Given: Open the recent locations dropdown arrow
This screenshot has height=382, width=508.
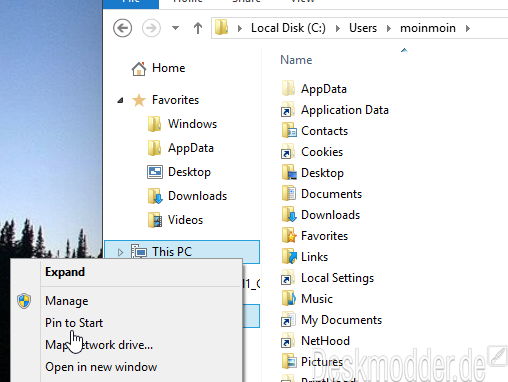Looking at the screenshot, I should tap(175, 28).
